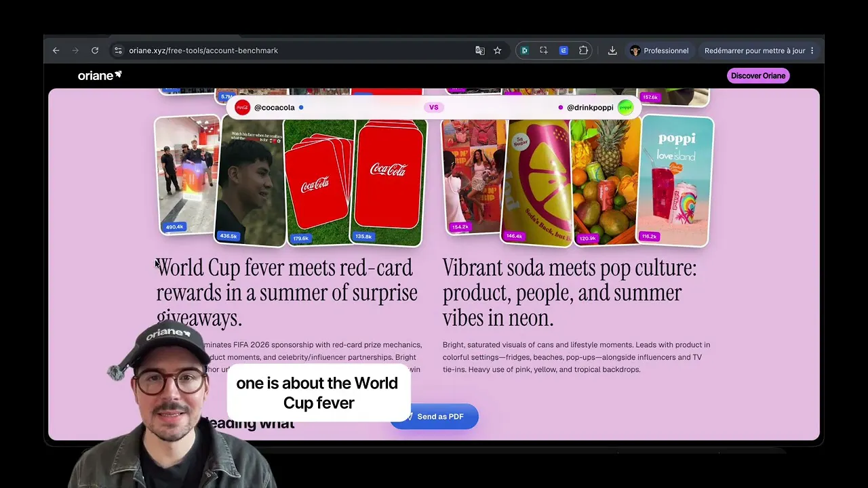Open the Poppi love island video thumbnail
The image size is (868, 488).
tap(675, 180)
